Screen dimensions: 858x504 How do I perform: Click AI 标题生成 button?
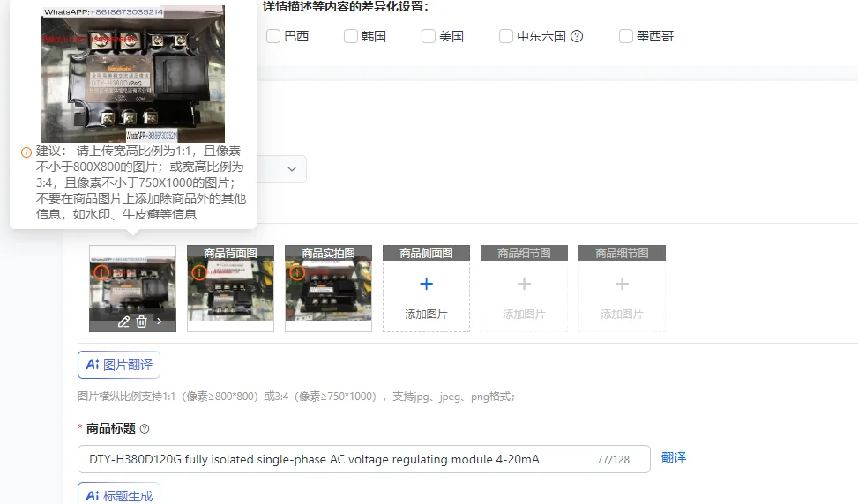pyautogui.click(x=119, y=494)
